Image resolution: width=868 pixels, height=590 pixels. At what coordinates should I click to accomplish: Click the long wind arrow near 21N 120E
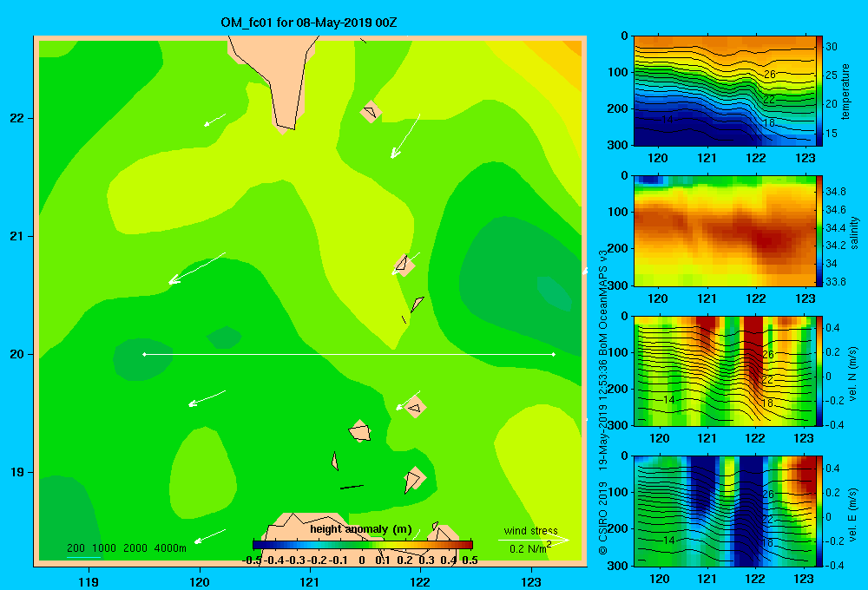tap(196, 268)
